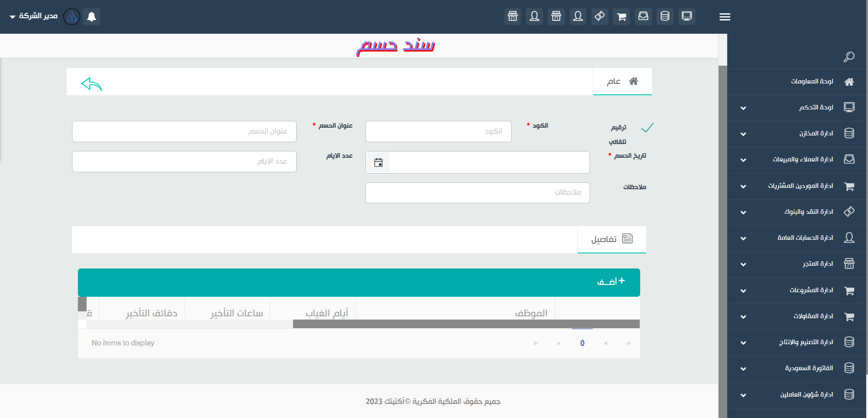868x418 pixels.
Task: Click the company logo avatar
Action: [72, 17]
